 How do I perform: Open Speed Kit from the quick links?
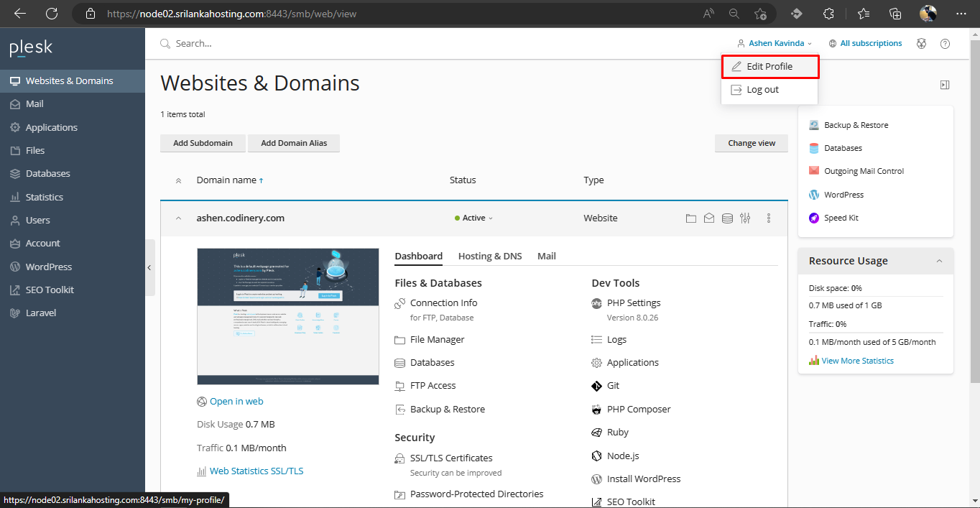click(x=841, y=218)
